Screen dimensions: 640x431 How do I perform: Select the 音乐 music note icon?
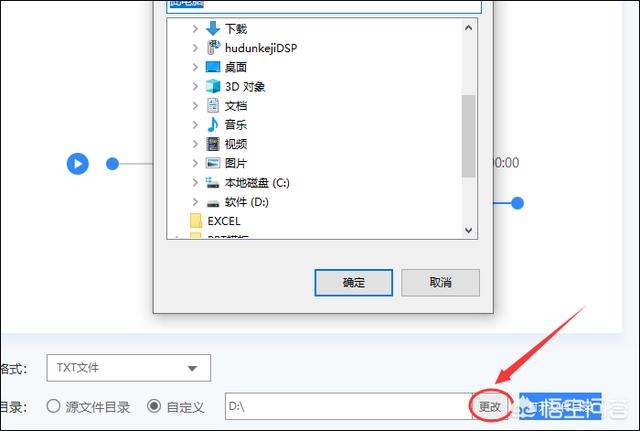click(213, 124)
